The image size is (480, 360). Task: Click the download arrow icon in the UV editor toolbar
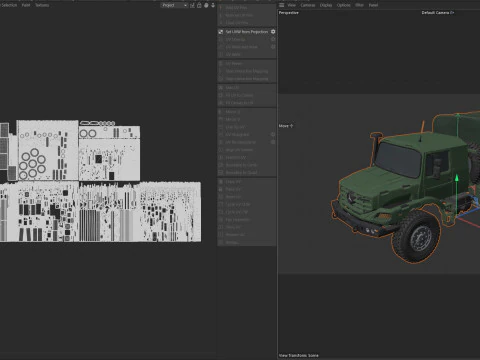click(213, 5)
